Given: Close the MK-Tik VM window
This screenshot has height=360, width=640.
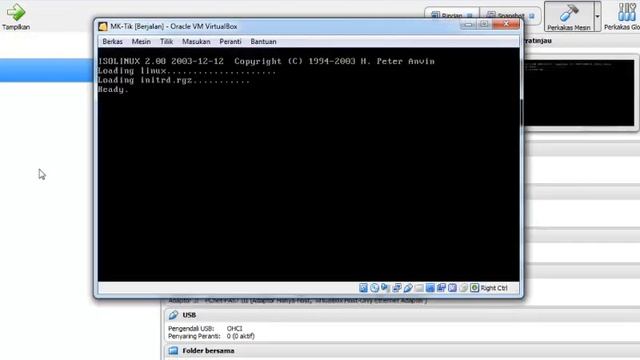Looking at the screenshot, I should (506, 24).
